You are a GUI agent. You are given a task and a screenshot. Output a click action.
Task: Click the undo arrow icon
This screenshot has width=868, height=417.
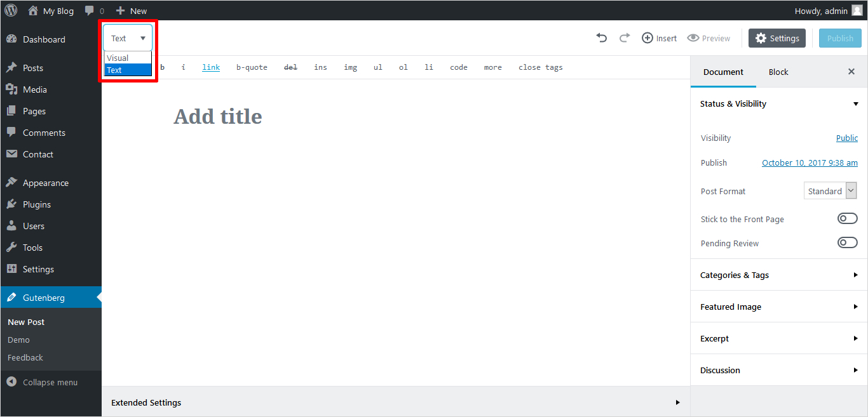click(x=601, y=38)
